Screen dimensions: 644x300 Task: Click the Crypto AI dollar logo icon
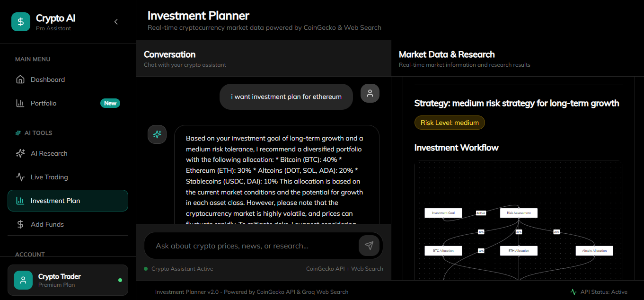click(20, 22)
